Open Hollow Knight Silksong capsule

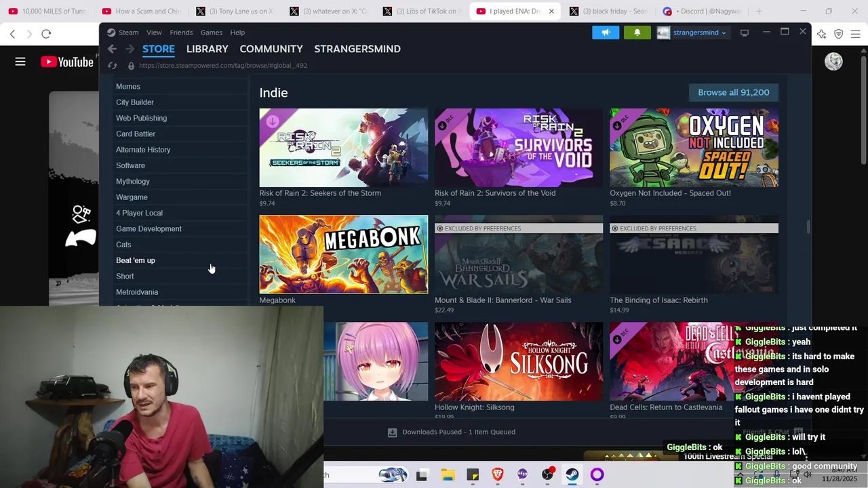point(519,361)
